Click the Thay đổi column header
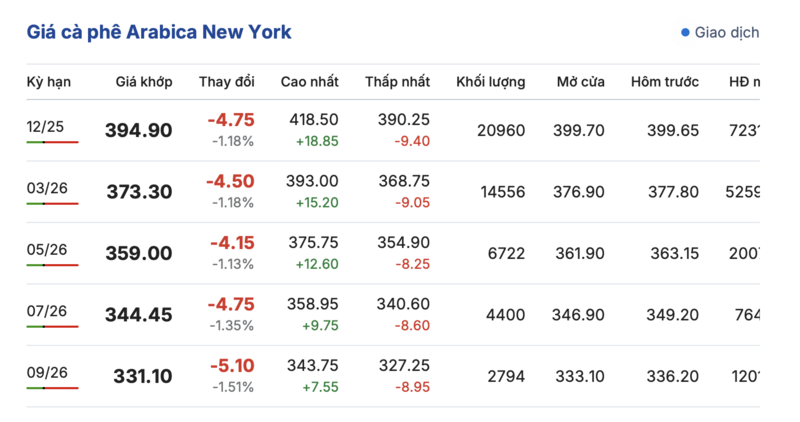Viewport: 800px width, 422px height. [227, 82]
